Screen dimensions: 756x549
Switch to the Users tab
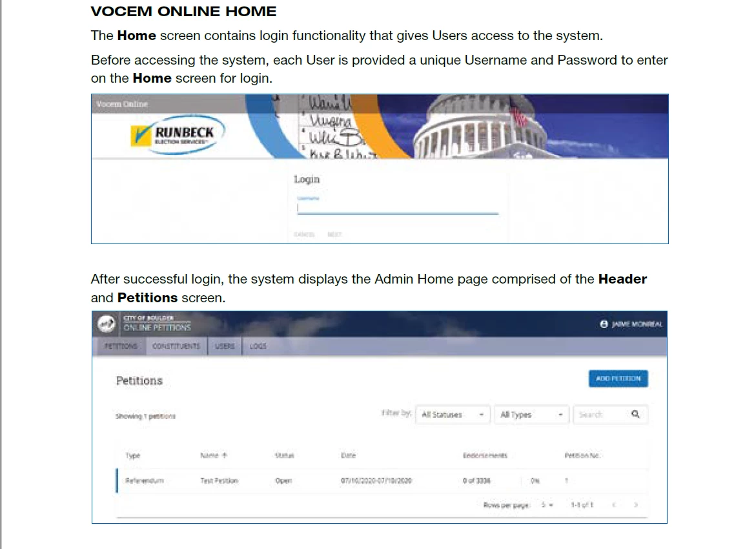pyautogui.click(x=225, y=346)
